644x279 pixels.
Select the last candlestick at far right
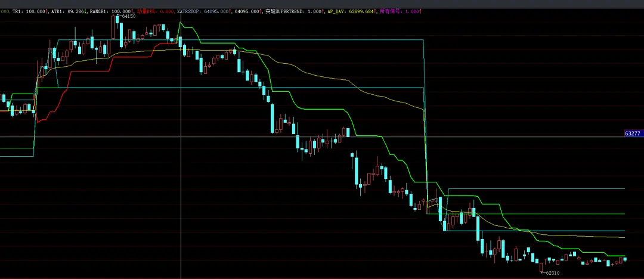pyautogui.click(x=625, y=259)
